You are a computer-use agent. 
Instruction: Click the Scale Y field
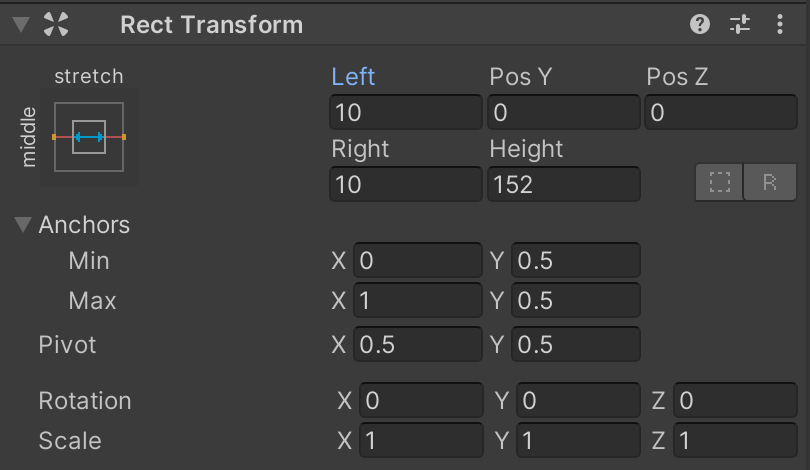tap(576, 441)
